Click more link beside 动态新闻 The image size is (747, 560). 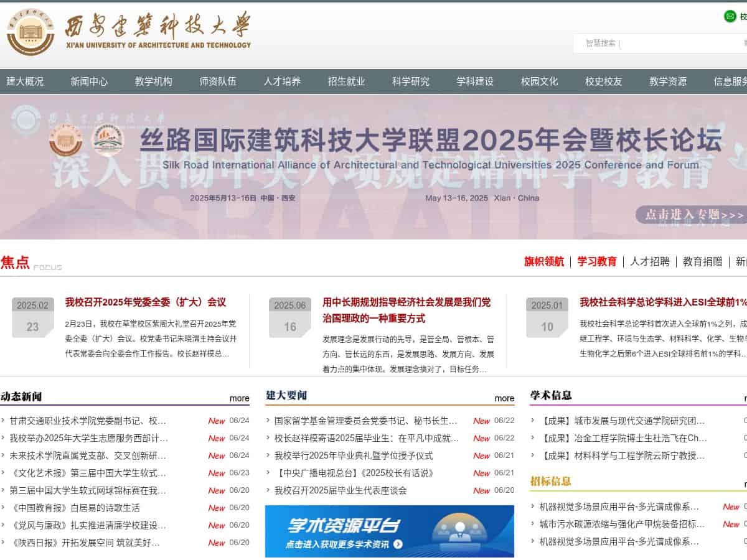[240, 398]
